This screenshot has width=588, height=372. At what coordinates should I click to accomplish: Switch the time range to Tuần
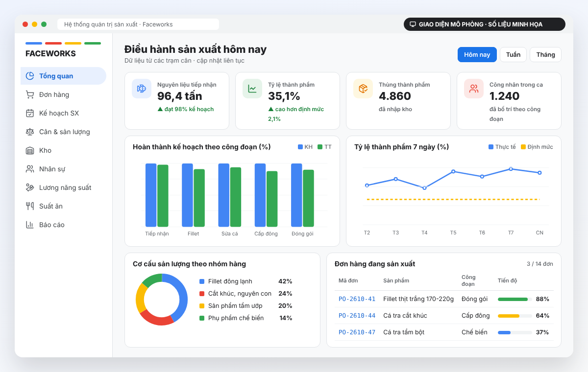click(x=513, y=55)
